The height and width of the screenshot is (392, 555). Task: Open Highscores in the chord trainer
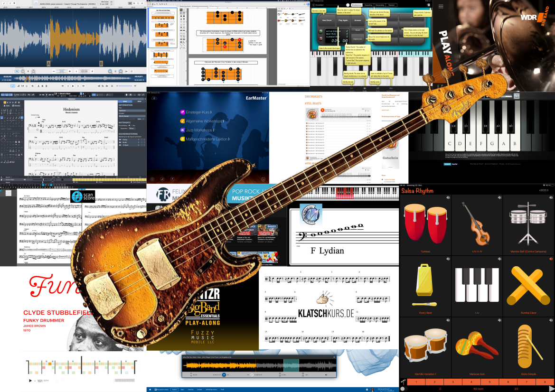pyautogui.click(x=358, y=39)
